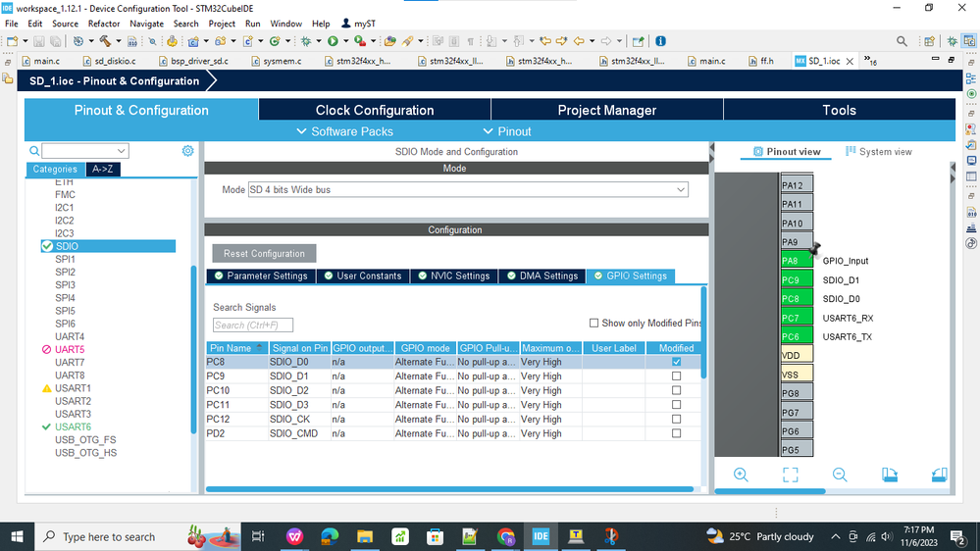Click the Debug bug toolbar icon
This screenshot has height=551, width=980.
(x=306, y=41)
